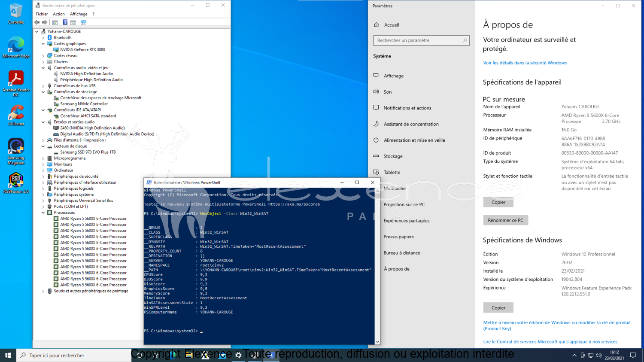The height and width of the screenshot is (362, 644).
Task: Collapse the Yohann-CAROUGE root node
Action: [37, 32]
